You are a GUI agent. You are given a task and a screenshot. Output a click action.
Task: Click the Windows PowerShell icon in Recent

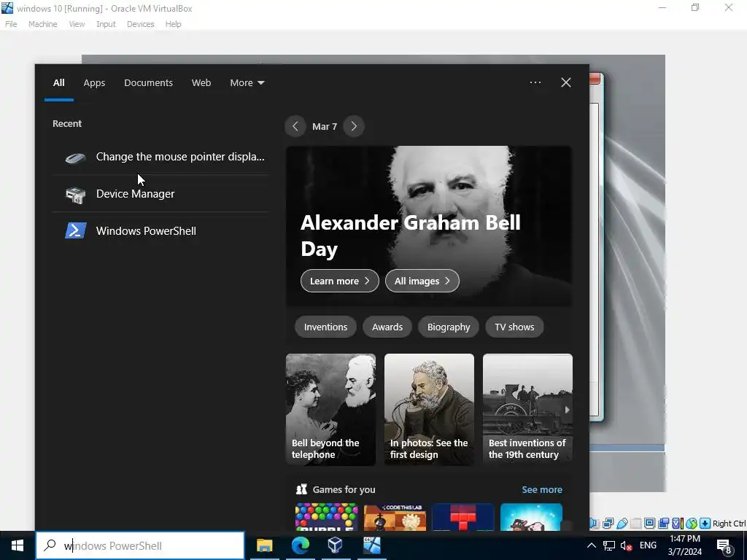coord(75,231)
